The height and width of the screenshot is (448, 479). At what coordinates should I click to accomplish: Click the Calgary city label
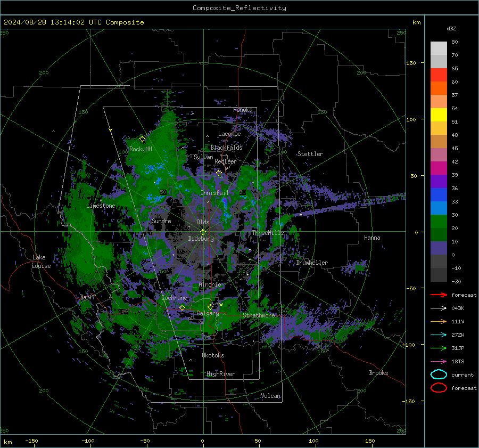(x=208, y=313)
